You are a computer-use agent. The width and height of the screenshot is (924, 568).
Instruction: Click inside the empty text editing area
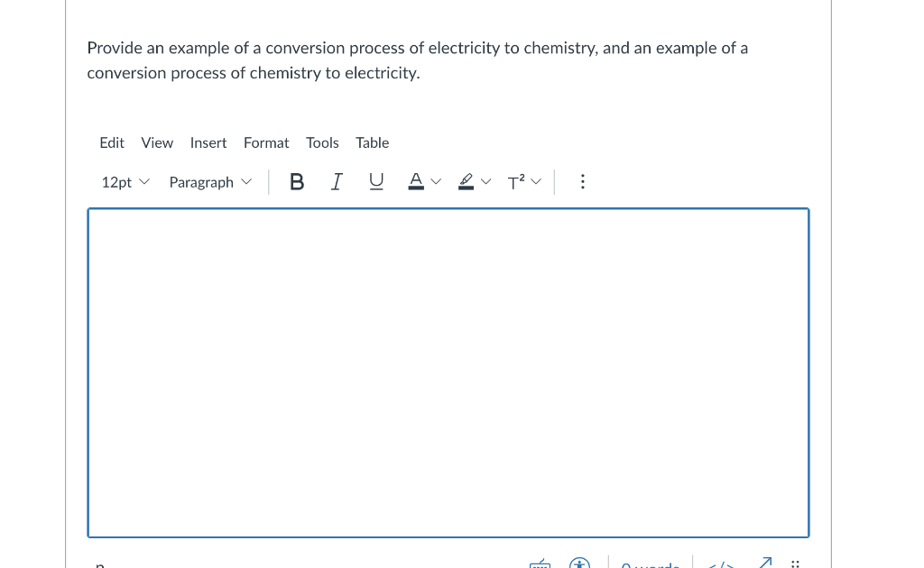point(448,370)
